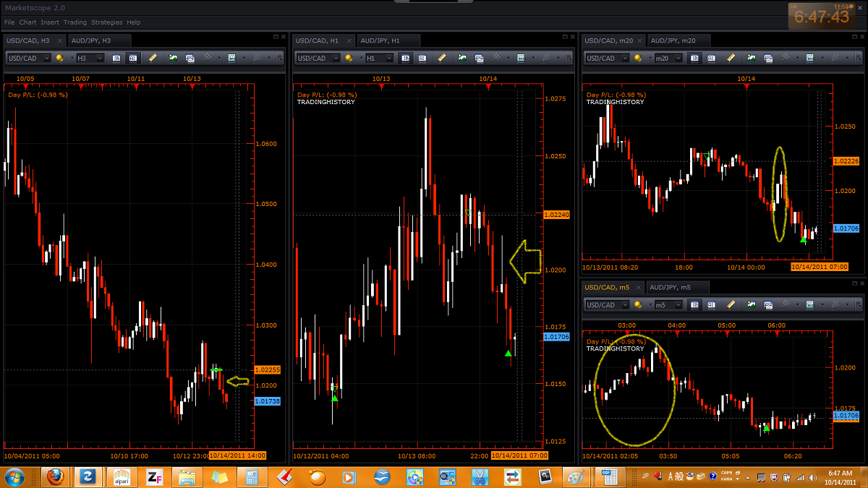The image size is (868, 488).
Task: Select the pitchfork line tool in H3 chart toolbar
Action: [x=208, y=58]
